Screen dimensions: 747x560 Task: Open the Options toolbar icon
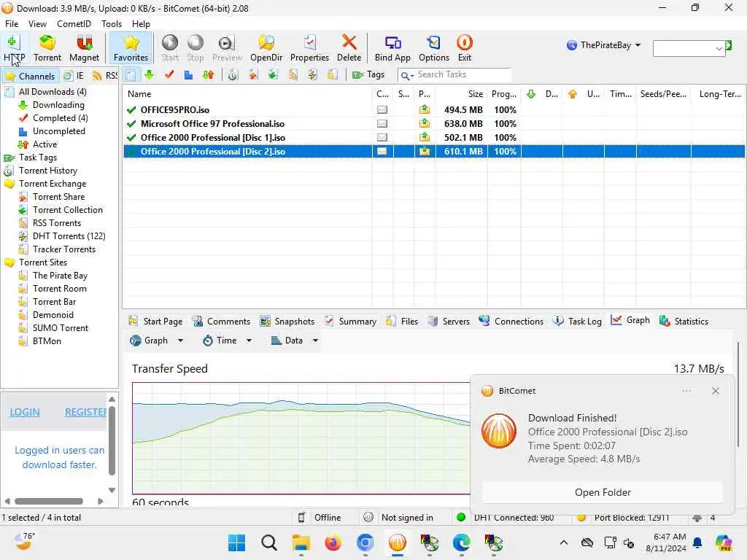point(433,43)
